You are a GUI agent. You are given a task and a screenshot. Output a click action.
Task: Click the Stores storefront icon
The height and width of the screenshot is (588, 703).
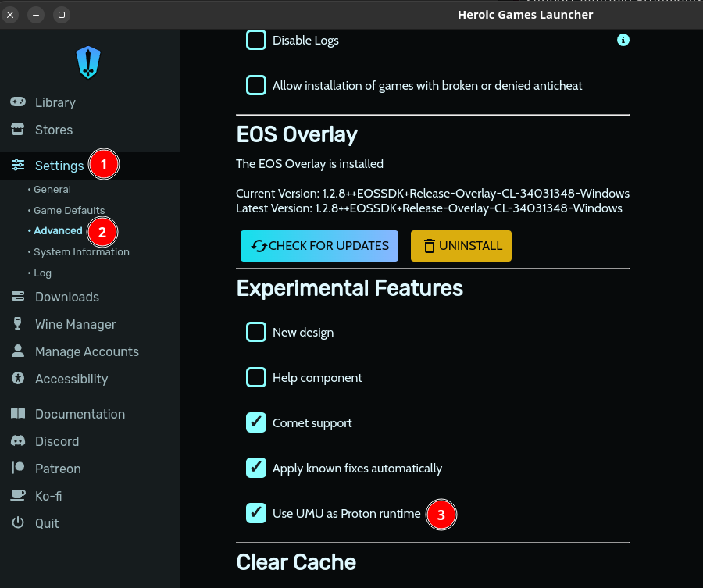tap(18, 129)
